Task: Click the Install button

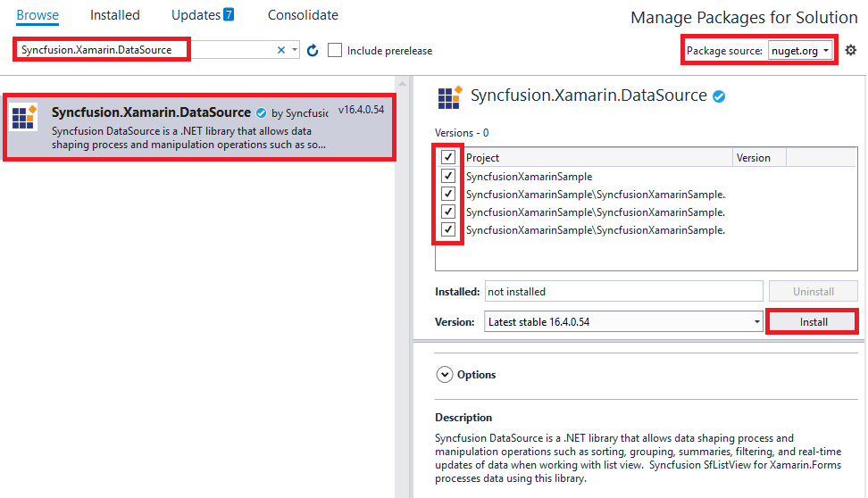Action: [x=813, y=322]
